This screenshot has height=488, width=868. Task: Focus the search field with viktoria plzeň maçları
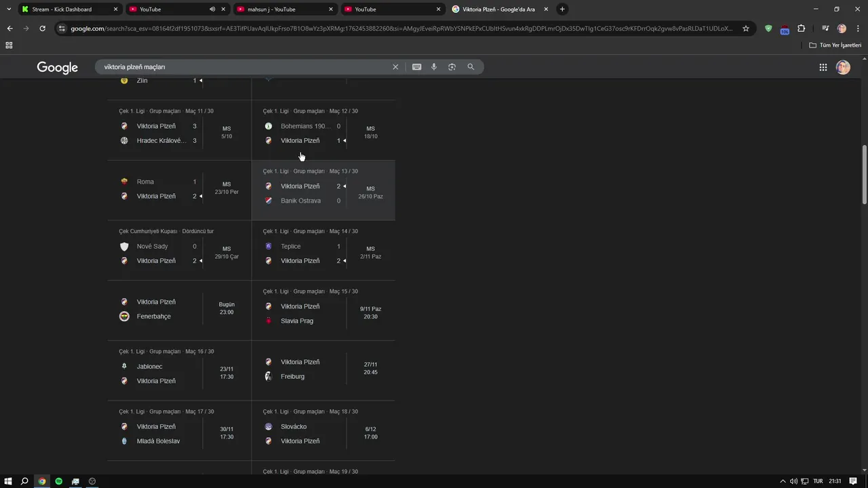coord(244,67)
